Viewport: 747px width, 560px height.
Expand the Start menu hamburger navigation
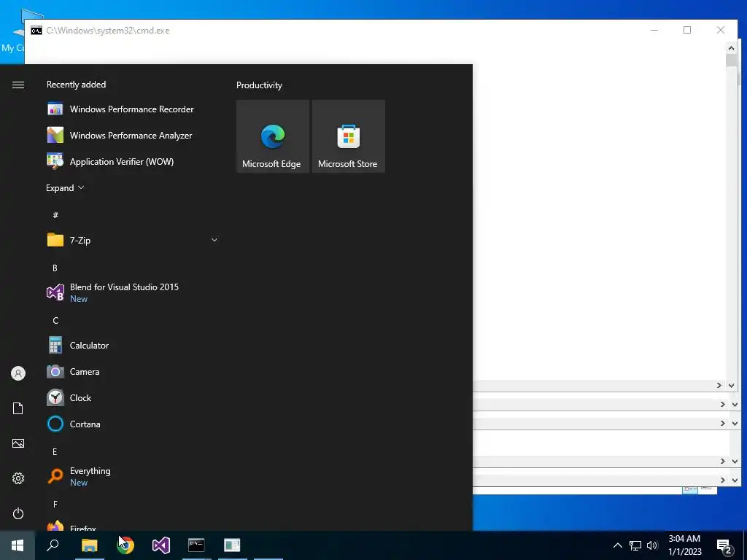(x=18, y=85)
